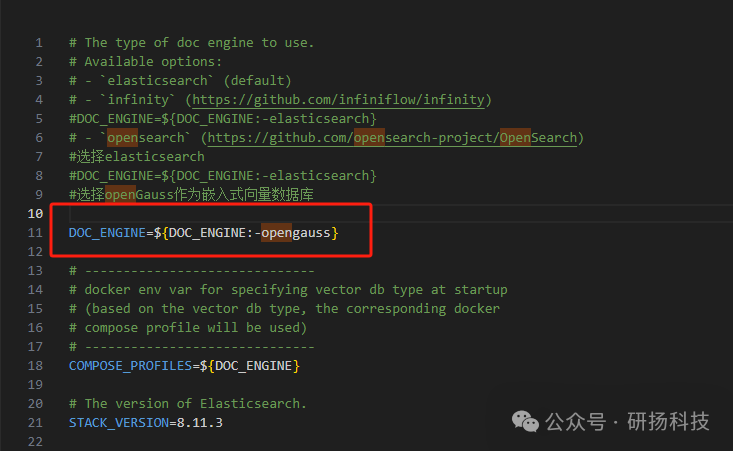
Task: Click the 研扬科技 watermark text
Action: (x=668, y=422)
